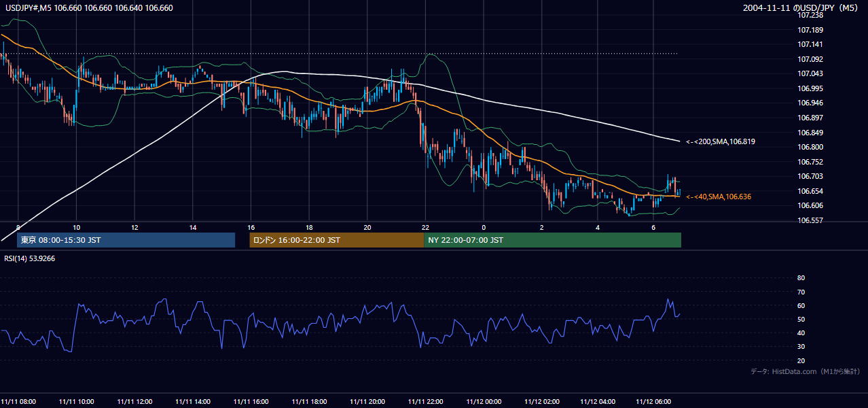Click price axis value 106.752
This screenshot has width=868, height=408.
[x=810, y=162]
